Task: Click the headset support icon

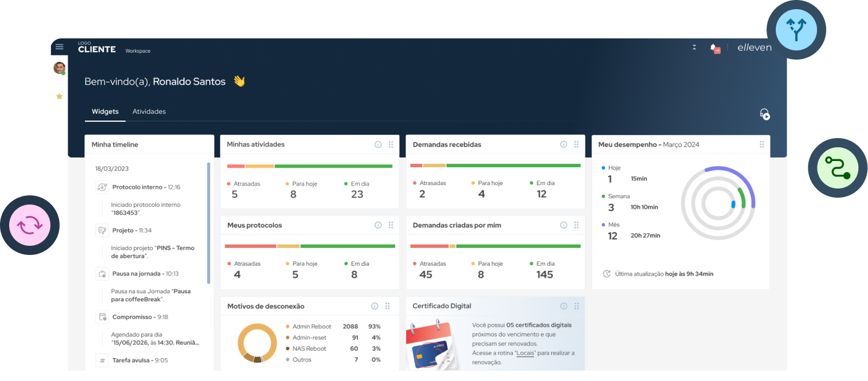Action: pyautogui.click(x=764, y=114)
